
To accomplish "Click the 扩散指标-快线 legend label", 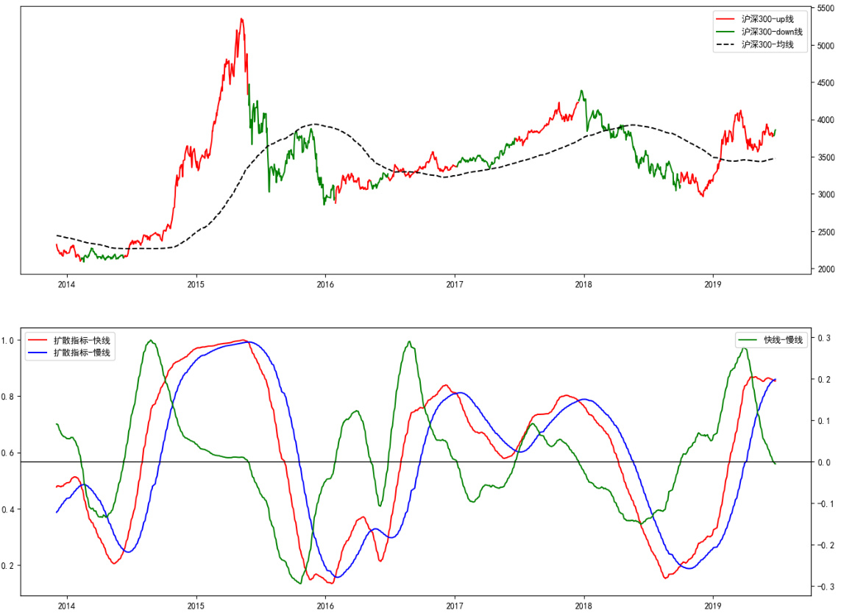I will [82, 340].
